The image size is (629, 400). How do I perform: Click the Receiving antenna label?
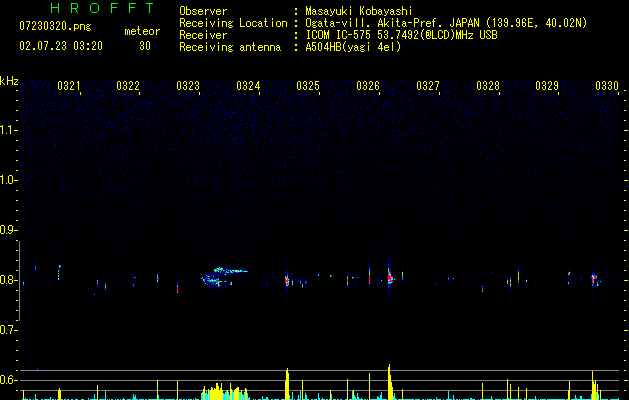coord(230,47)
